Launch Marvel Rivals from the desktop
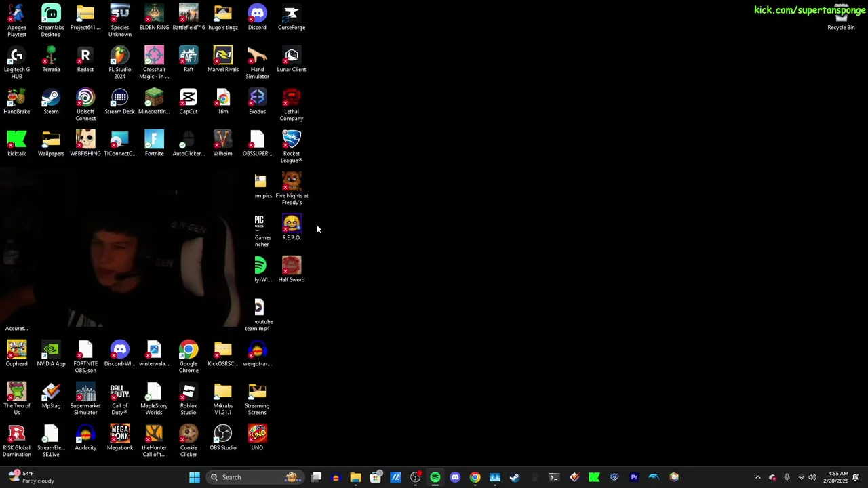Viewport: 868px width, 488px height. click(x=223, y=60)
